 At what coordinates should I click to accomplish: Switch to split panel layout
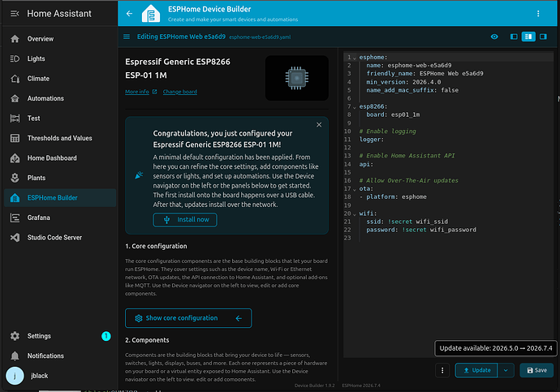click(x=528, y=37)
